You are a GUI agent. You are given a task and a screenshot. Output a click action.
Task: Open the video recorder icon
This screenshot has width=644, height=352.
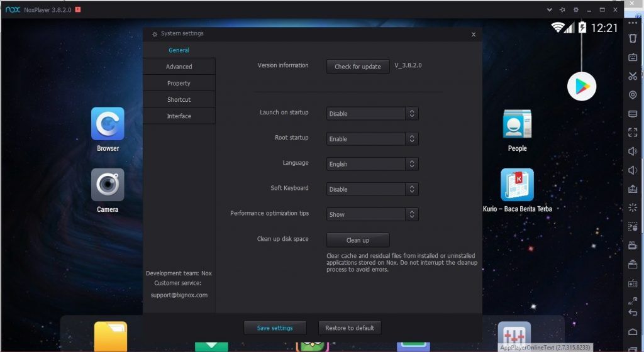(x=633, y=245)
